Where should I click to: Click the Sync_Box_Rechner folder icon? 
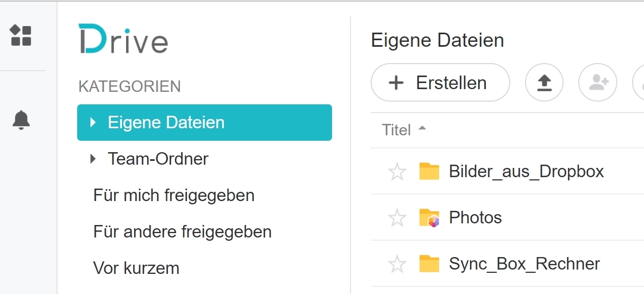429,264
